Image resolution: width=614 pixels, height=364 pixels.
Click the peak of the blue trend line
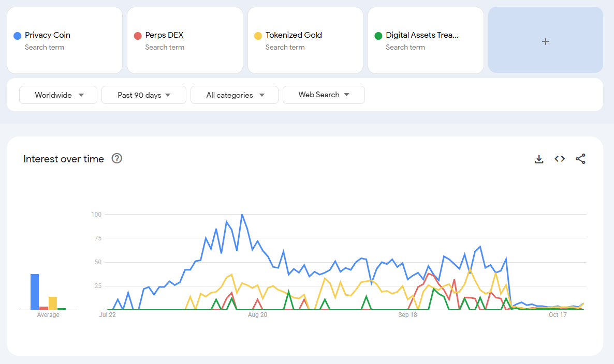pyautogui.click(x=242, y=214)
